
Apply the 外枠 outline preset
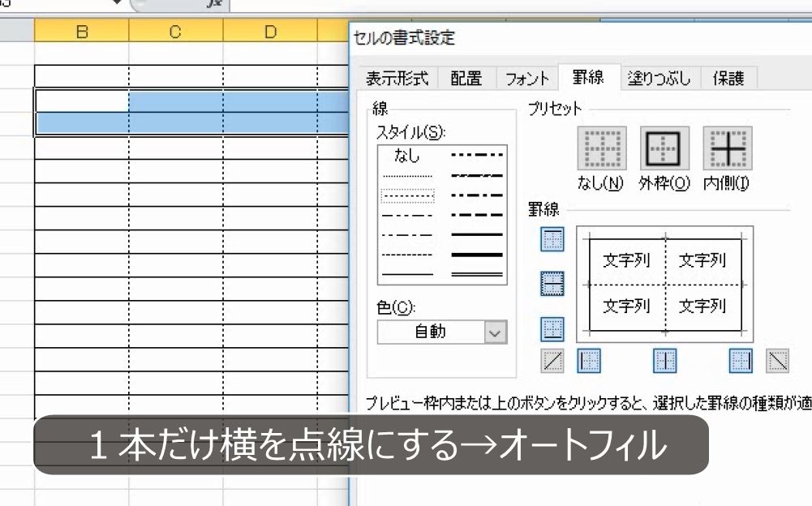[664, 149]
